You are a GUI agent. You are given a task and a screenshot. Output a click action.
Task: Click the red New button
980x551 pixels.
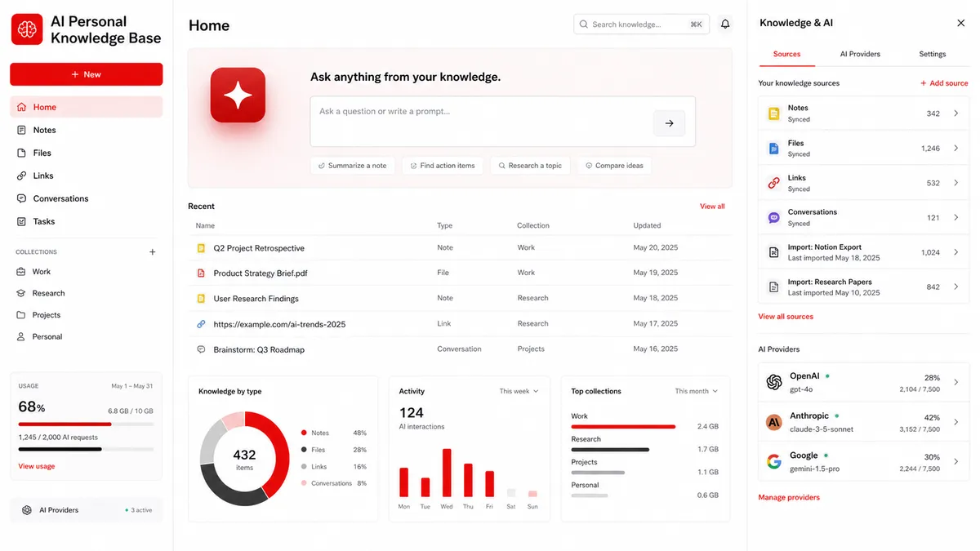pos(87,74)
